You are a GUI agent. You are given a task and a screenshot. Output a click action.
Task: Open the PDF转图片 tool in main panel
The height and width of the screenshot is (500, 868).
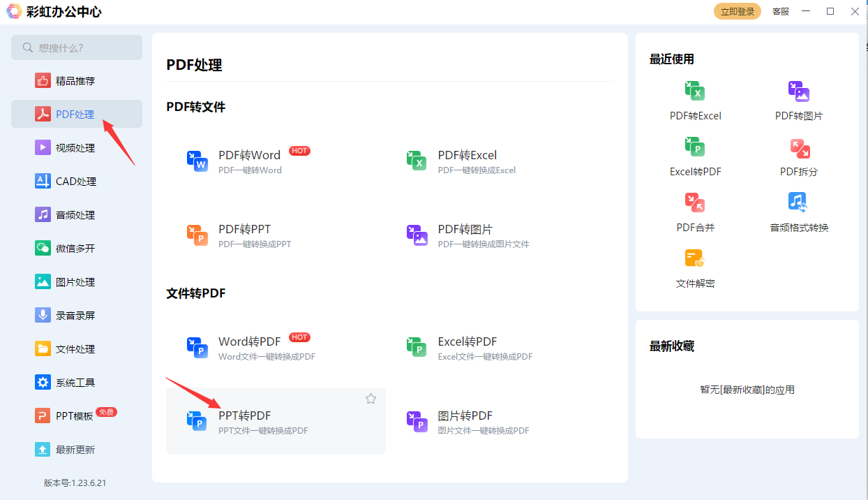click(417, 235)
